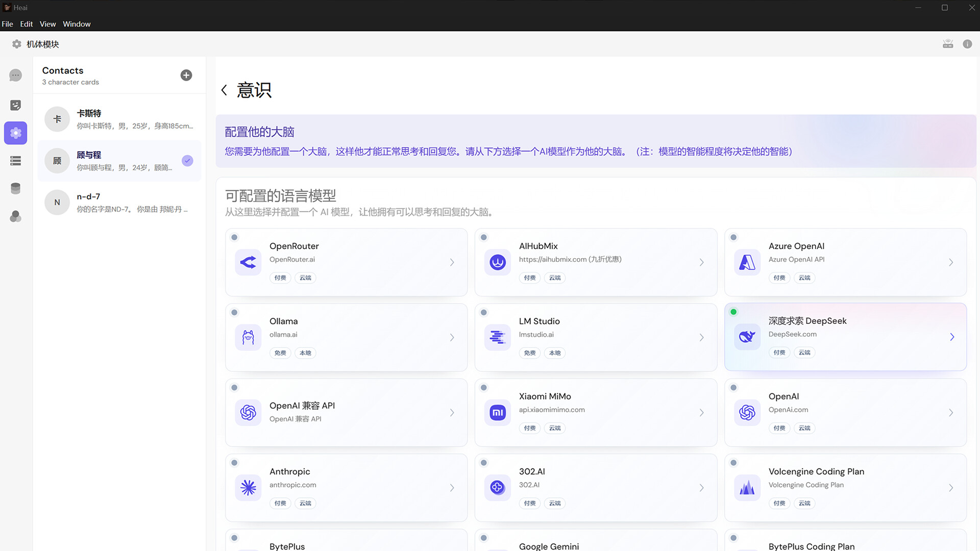Add a new character card
This screenshot has width=980, height=551.
[186, 75]
